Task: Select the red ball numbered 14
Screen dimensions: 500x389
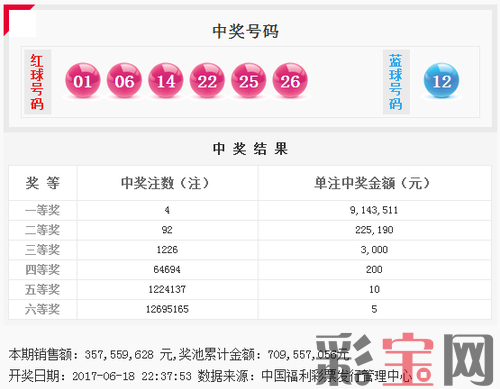Action: (x=166, y=80)
